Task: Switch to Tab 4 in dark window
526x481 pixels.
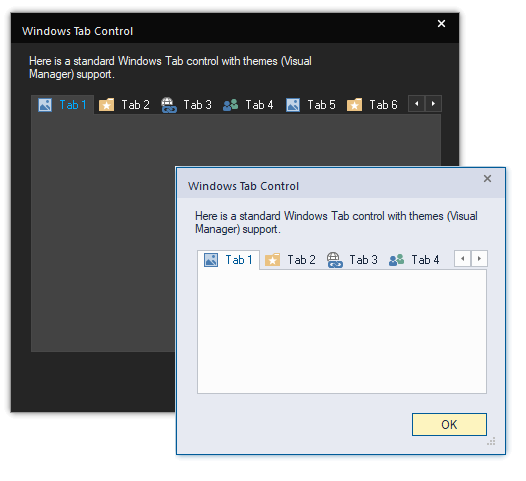Action: tap(249, 105)
